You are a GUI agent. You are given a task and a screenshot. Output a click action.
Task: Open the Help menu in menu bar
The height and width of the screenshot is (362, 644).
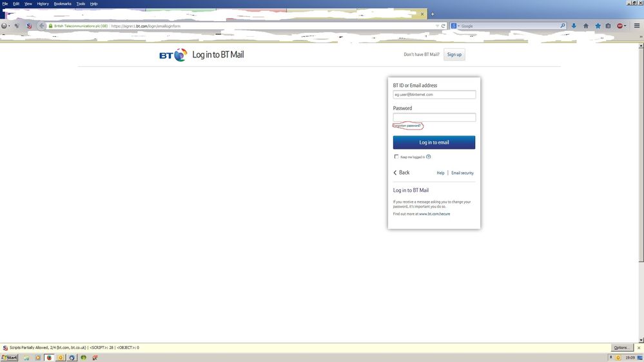(93, 4)
